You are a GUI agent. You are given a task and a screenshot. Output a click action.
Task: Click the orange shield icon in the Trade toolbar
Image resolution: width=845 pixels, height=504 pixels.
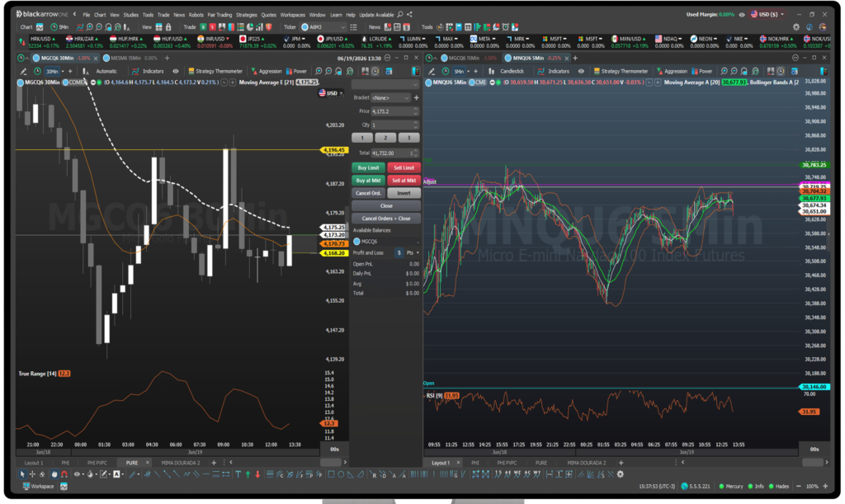coord(269,27)
